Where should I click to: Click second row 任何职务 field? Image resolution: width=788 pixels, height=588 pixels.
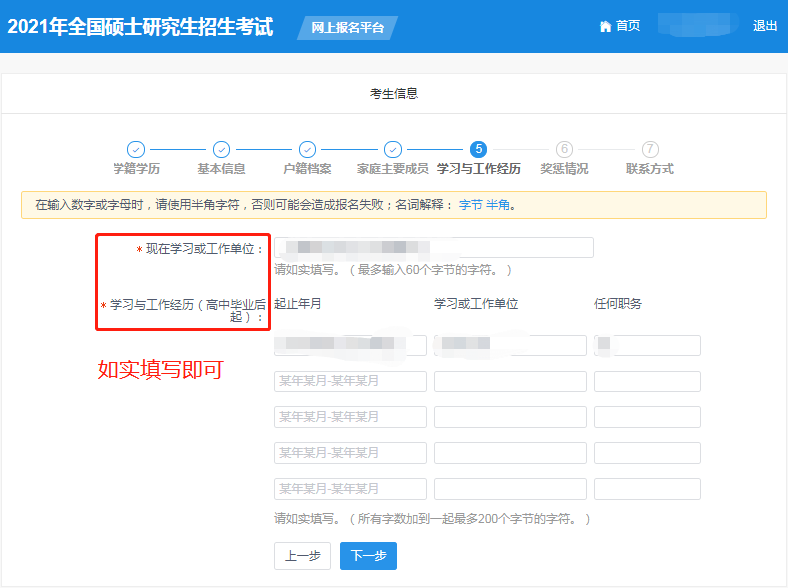pos(647,382)
